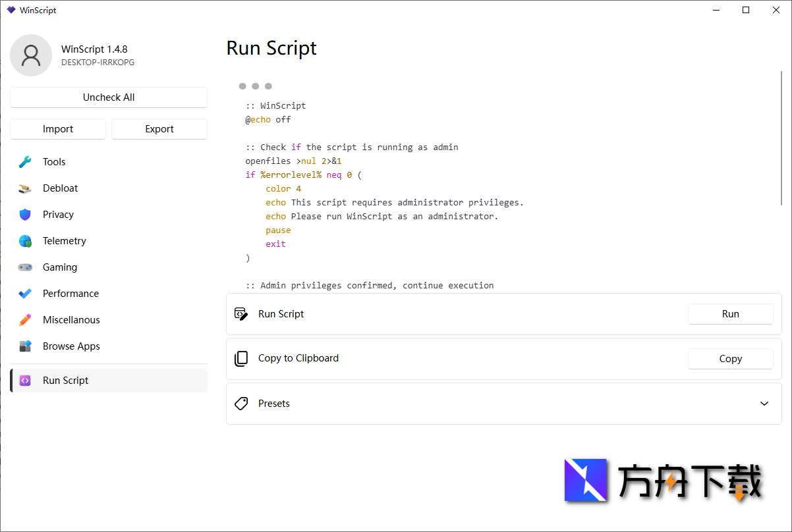Open Privacy via the shield icon
792x532 pixels.
pyautogui.click(x=24, y=214)
